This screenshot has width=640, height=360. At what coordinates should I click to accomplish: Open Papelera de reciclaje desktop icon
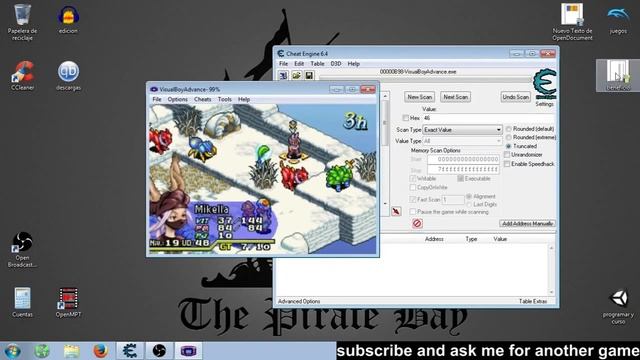(22, 22)
